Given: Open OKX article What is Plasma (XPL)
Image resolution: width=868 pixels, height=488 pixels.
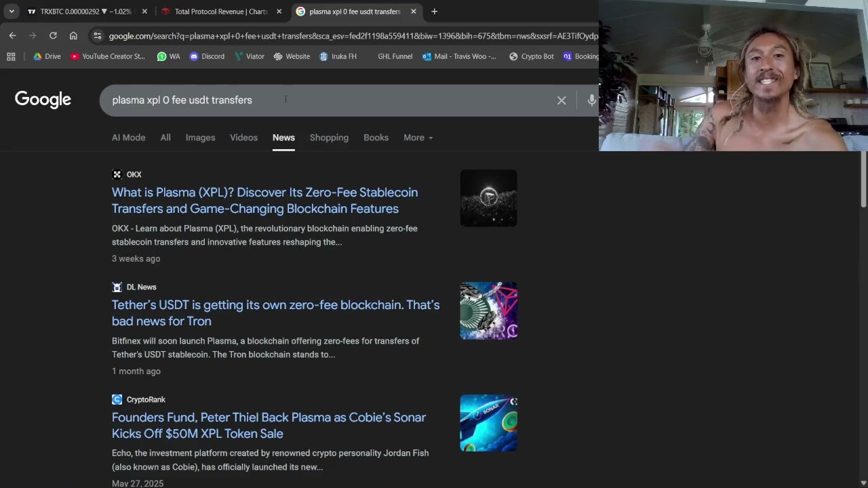Looking at the screenshot, I should point(264,201).
